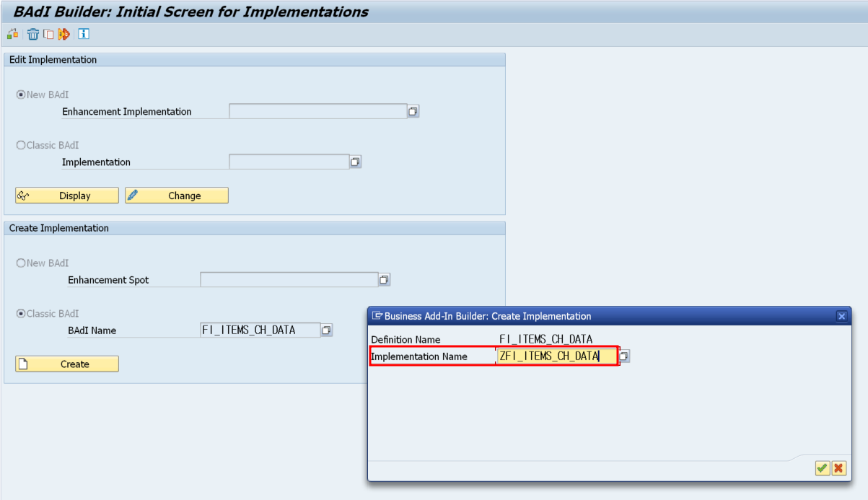Click the Definition Name label in dialog
The height and width of the screenshot is (500, 868).
click(405, 339)
